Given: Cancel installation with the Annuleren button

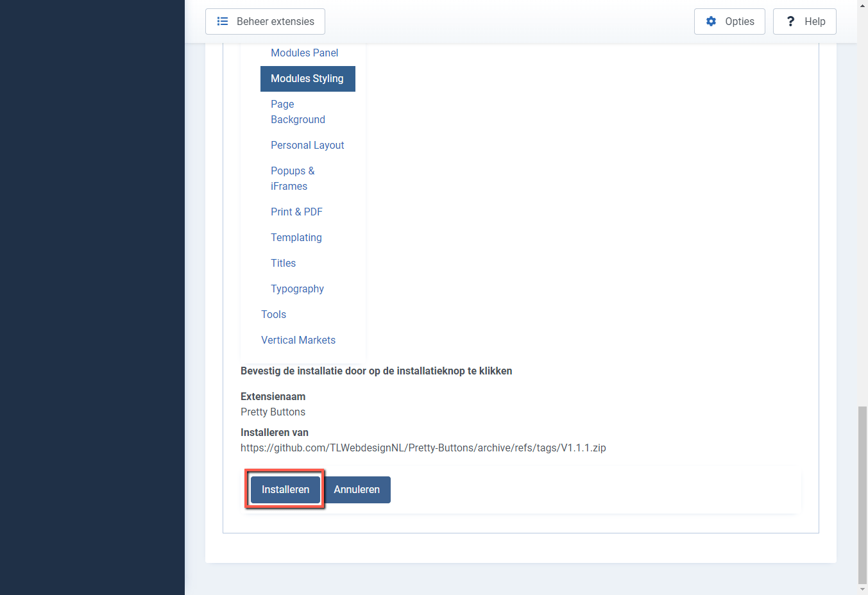Looking at the screenshot, I should point(357,489).
